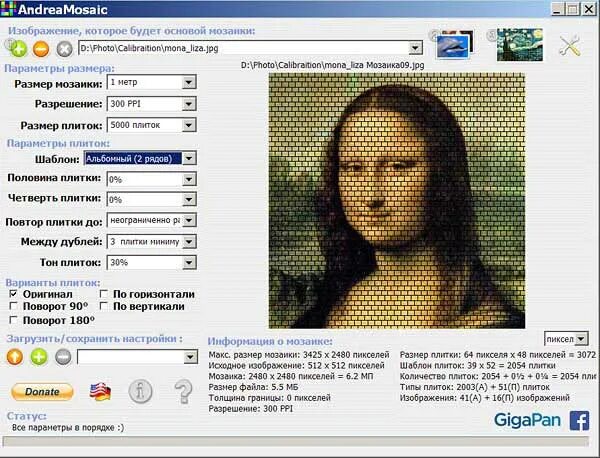The image size is (600, 458).
Task: Click the Starry Night create mosaic icon
Action: (519, 45)
